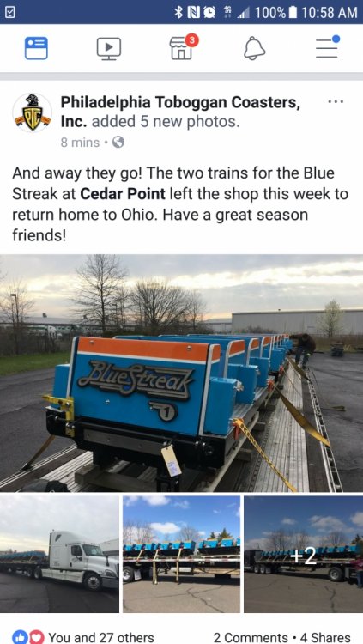Open the Marketplace icon with badge
This screenshot has height=644, width=363.
pos(184,46)
